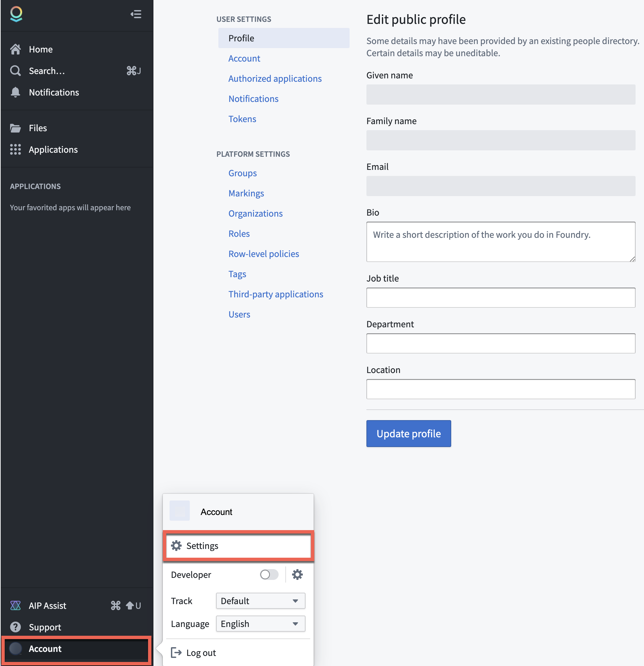Select Settings in the account popup
644x666 pixels.
click(x=238, y=546)
